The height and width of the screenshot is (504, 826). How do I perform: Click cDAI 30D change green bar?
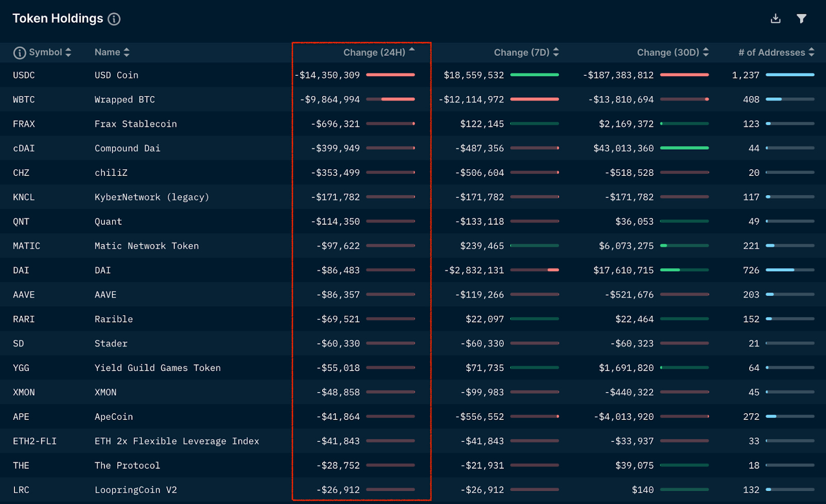pos(685,148)
